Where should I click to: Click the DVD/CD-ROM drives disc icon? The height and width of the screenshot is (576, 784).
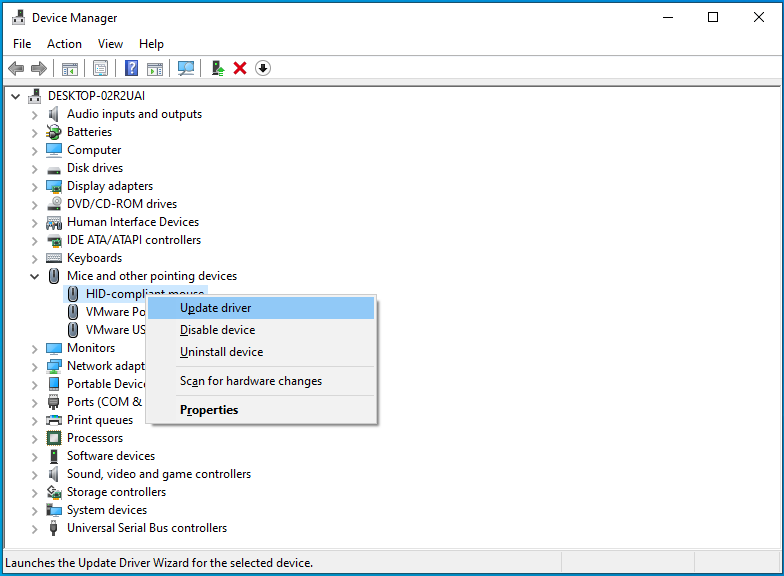click(x=54, y=204)
